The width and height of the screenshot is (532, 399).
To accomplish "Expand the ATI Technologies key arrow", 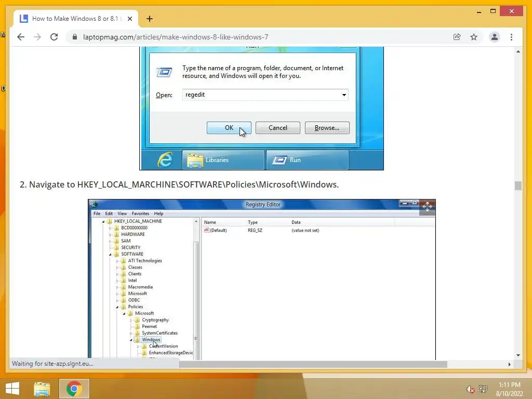I will pos(117,261).
